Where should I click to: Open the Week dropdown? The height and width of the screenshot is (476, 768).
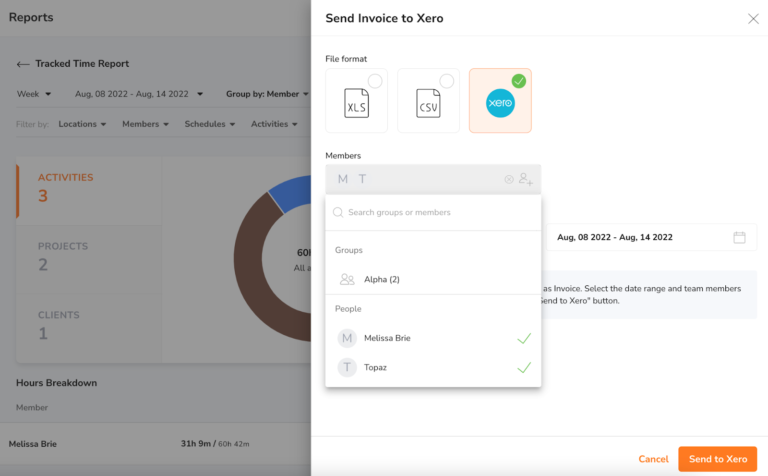tap(34, 94)
